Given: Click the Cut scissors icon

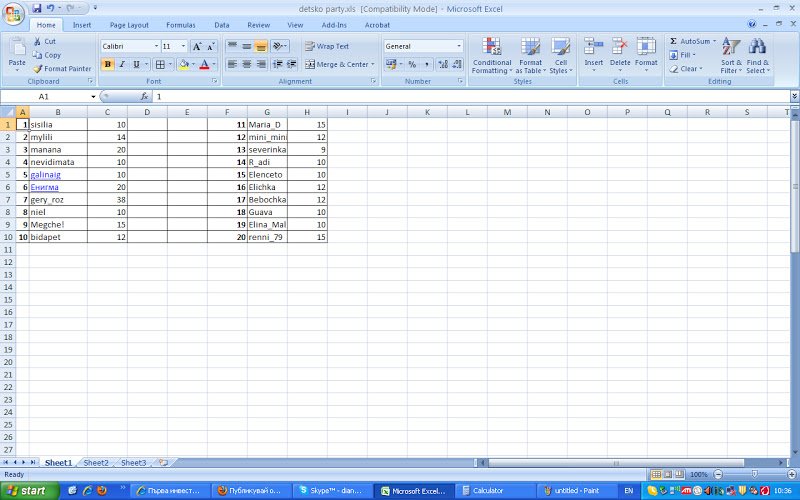Looking at the screenshot, I should point(38,42).
